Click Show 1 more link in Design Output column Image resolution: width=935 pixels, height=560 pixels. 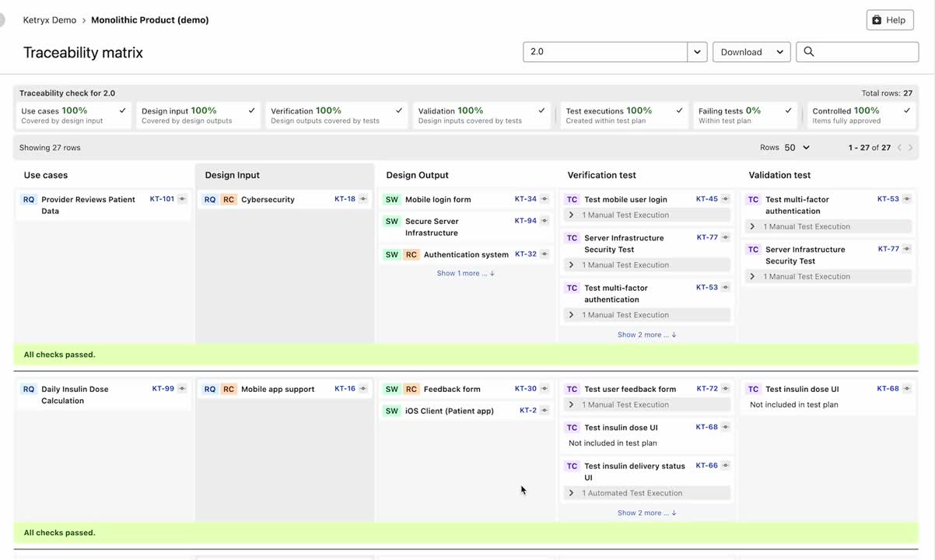[x=462, y=273]
